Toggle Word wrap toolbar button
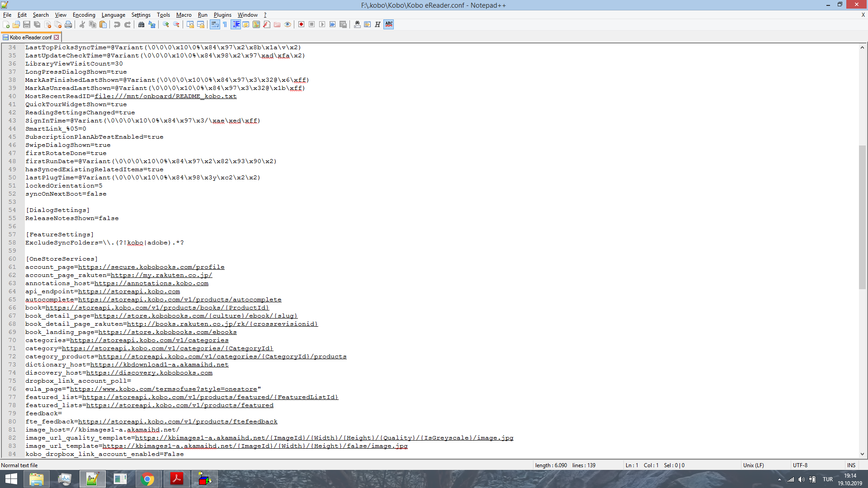This screenshot has height=488, width=868. tap(214, 24)
